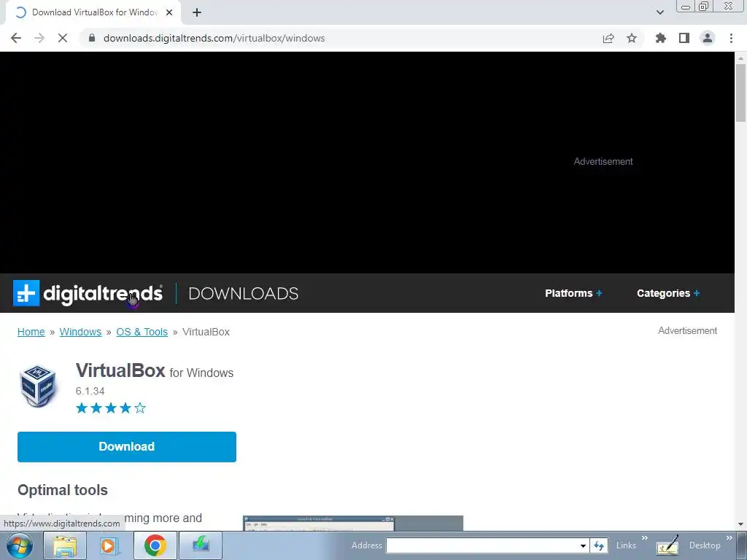Click the pen and notepad taskbar icon
747x560 pixels.
pos(667,545)
